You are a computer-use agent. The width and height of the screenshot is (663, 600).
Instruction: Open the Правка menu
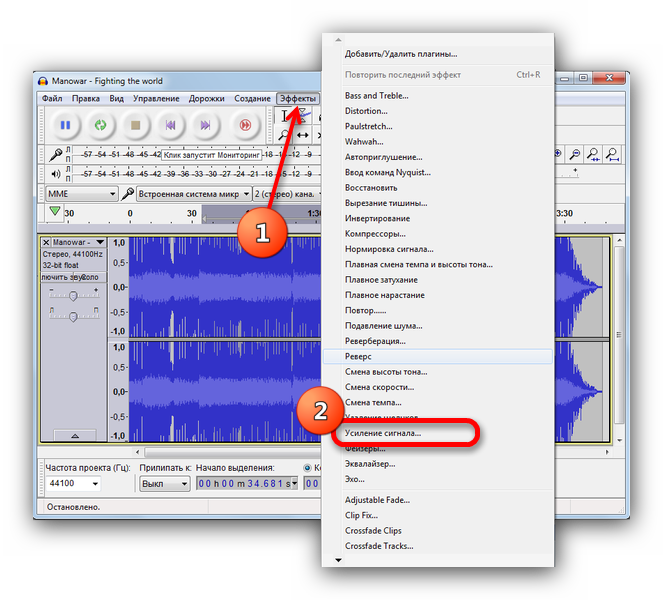[86, 99]
